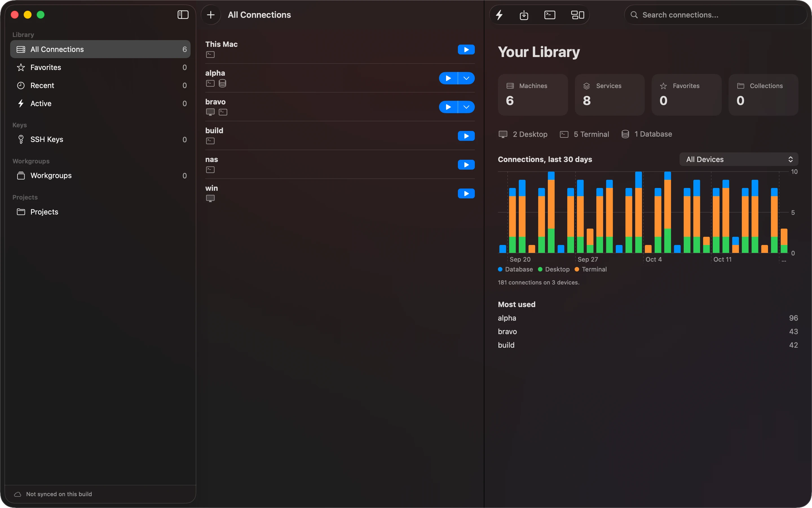Click the terminal service icon under bravo
This screenshot has height=508, width=812.
pyautogui.click(x=223, y=112)
